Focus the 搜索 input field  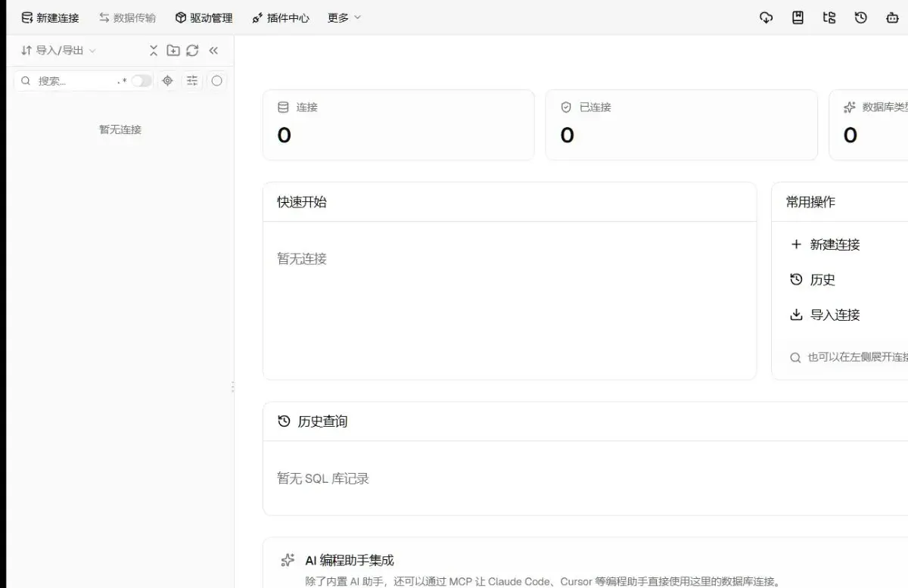72,81
